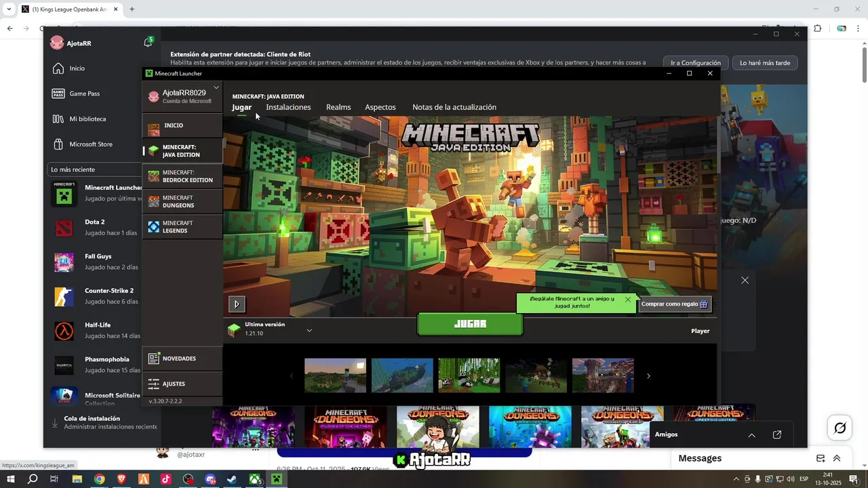Viewport: 868px width, 488px height.
Task: Switch to the Instalaciones tab
Action: [x=288, y=107]
